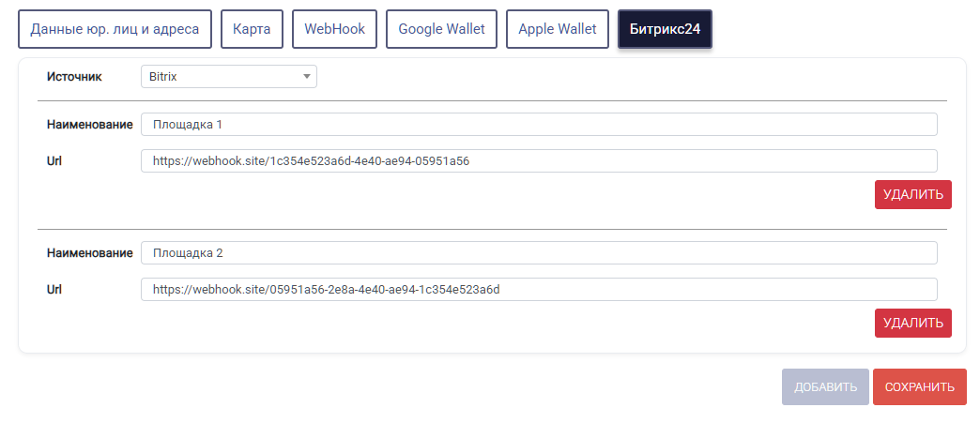
Task: Click the Наименование label of Площадка 2
Action: tap(90, 253)
